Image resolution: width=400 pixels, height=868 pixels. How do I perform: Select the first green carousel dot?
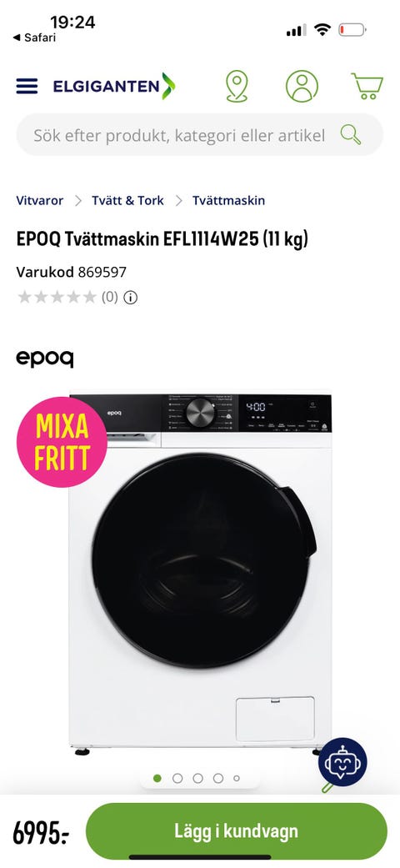(x=157, y=778)
